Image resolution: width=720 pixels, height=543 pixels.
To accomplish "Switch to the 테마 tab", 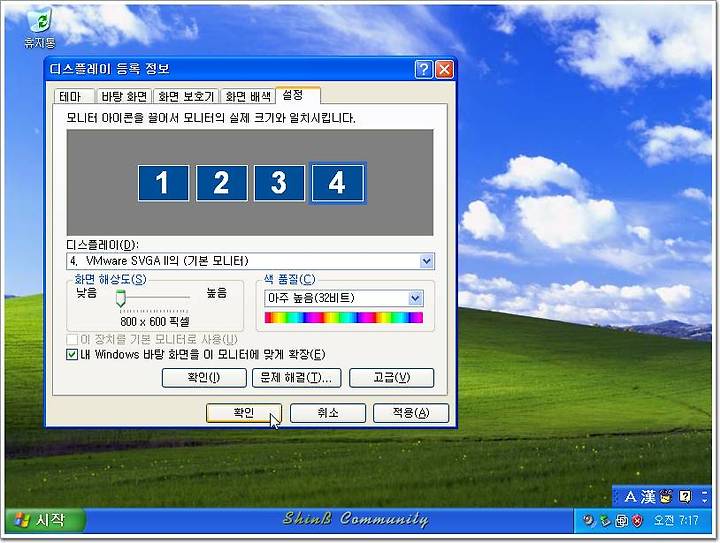I will (74, 96).
